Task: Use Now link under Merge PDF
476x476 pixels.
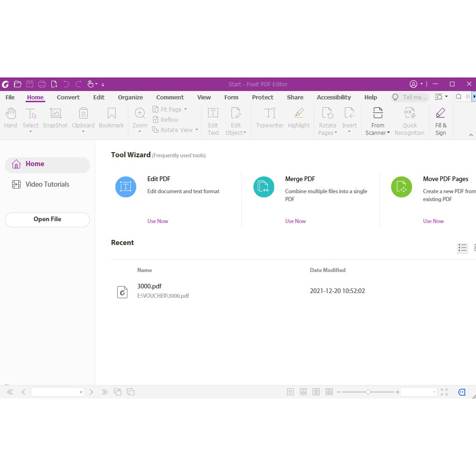Action: tap(295, 221)
